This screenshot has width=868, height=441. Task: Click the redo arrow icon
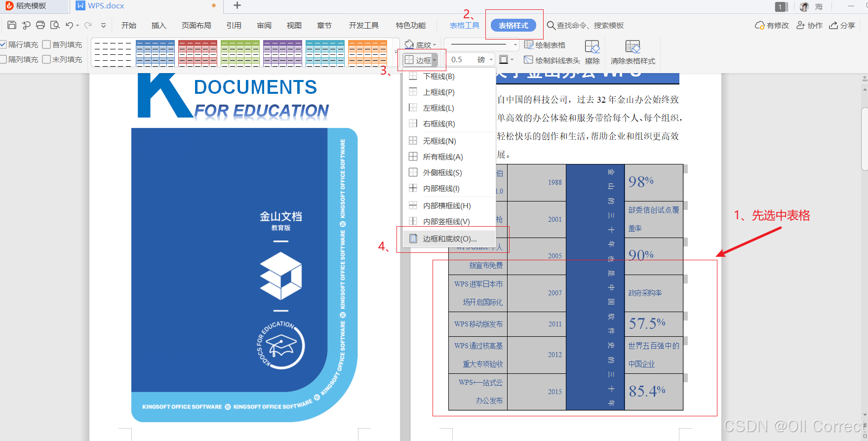(x=88, y=25)
